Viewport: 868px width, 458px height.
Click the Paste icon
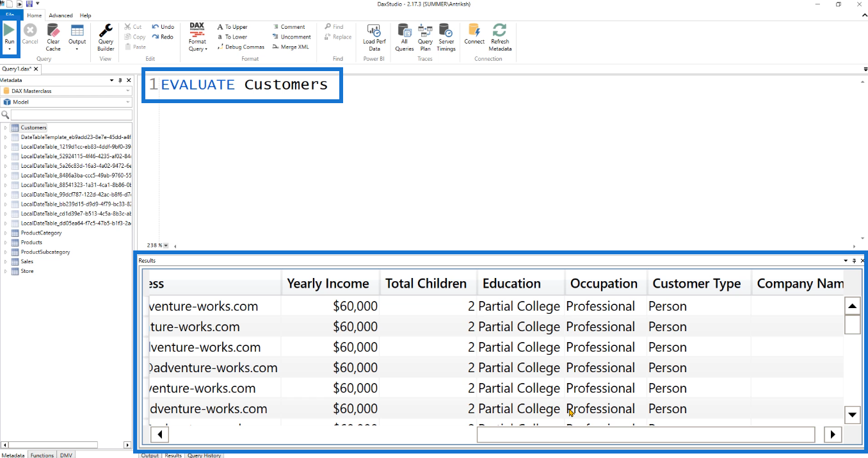(135, 47)
